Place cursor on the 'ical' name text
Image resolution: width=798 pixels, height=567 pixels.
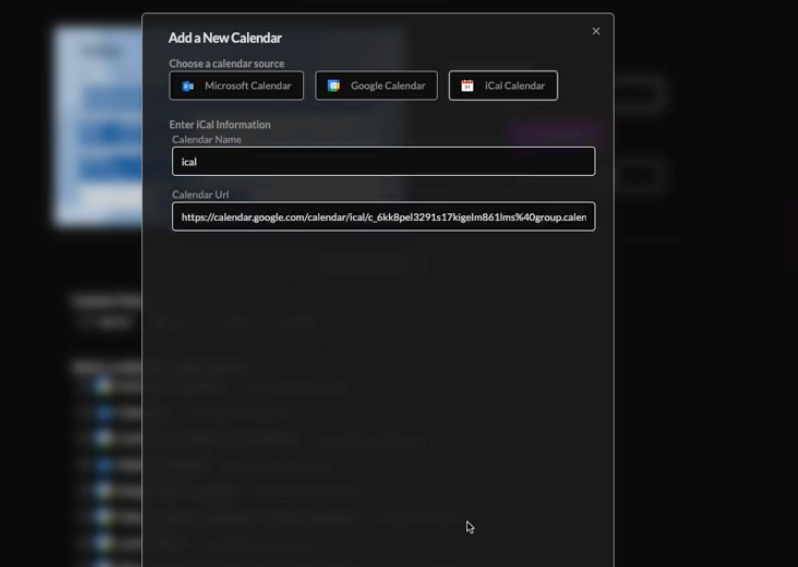[189, 161]
